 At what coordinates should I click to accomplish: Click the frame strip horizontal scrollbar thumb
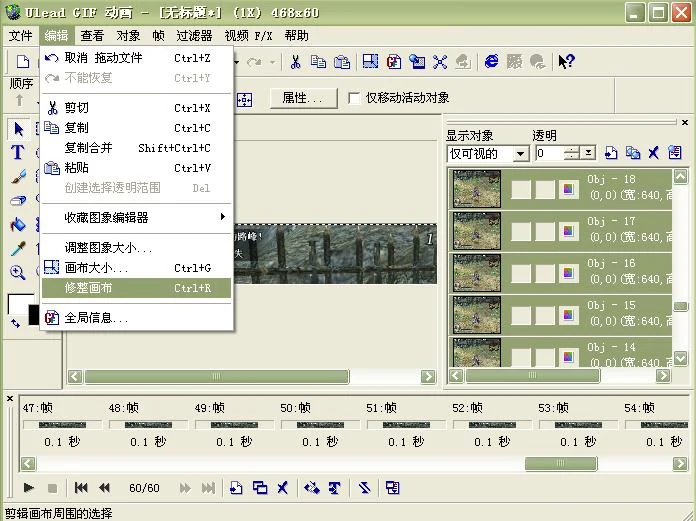(x=561, y=463)
